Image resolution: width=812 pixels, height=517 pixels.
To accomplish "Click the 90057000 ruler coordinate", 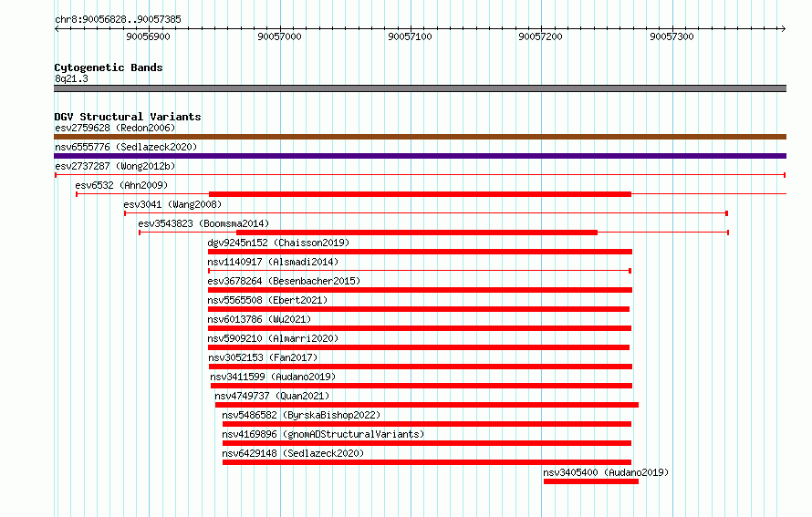I will (279, 36).
